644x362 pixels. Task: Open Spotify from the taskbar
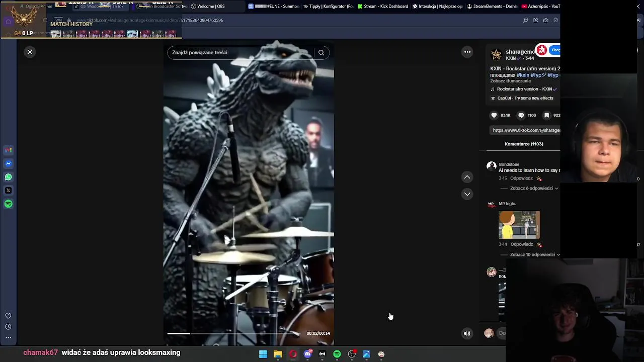337,354
